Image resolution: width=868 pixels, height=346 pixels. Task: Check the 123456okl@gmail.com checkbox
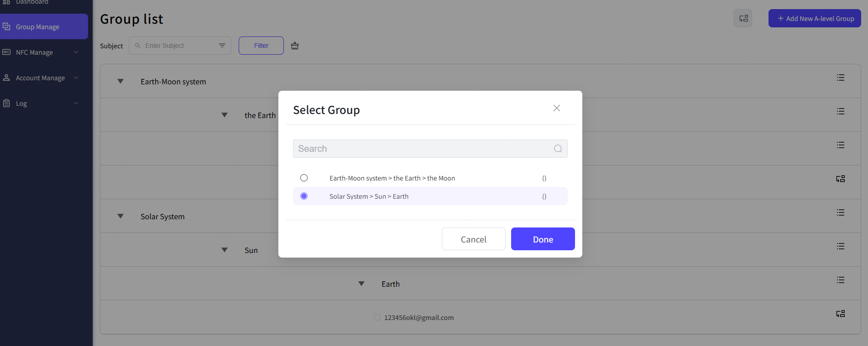(x=377, y=317)
